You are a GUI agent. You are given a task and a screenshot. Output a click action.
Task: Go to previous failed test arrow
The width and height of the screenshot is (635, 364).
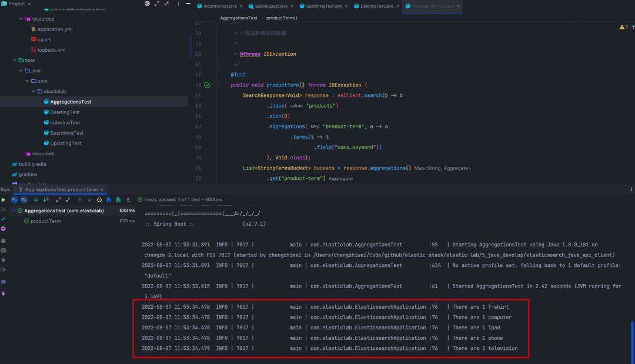click(80, 199)
